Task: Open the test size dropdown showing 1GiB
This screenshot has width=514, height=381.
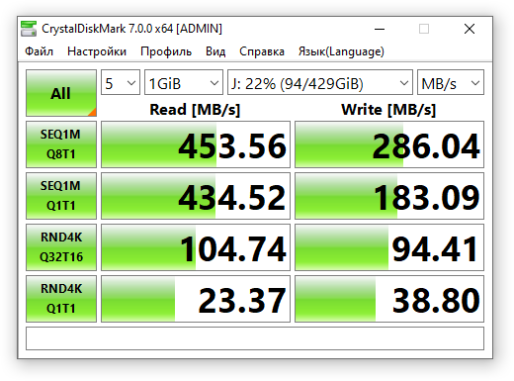Action: pyautogui.click(x=183, y=82)
